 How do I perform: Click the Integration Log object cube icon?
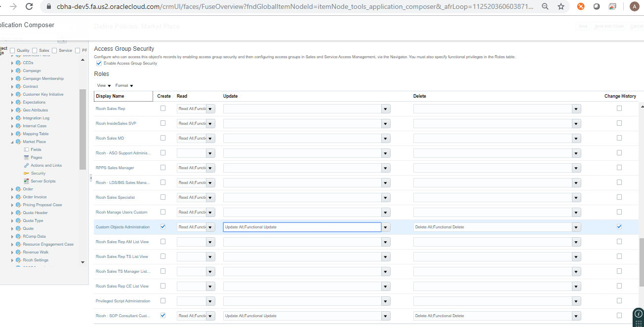click(18, 118)
